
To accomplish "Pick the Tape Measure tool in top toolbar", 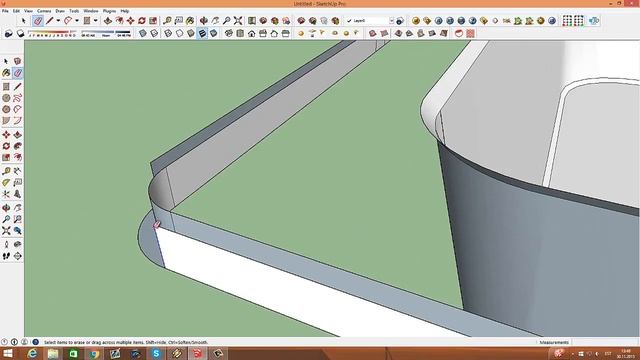I will [167, 20].
